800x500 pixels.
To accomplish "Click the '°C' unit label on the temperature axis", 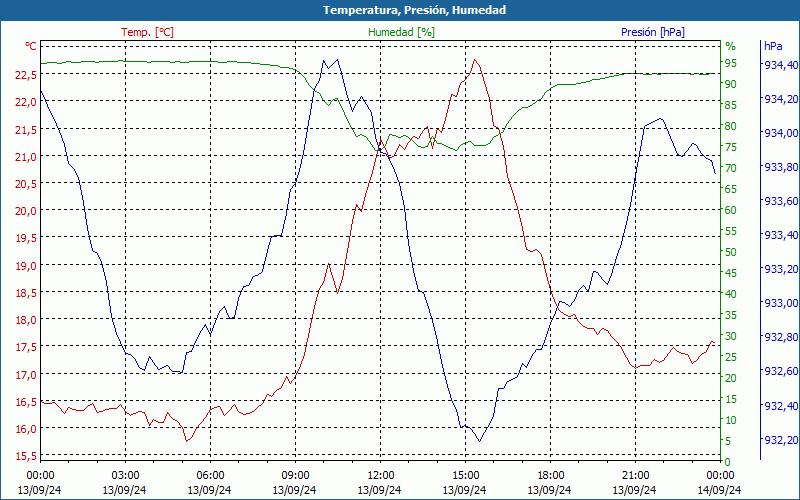I will click(31, 46).
